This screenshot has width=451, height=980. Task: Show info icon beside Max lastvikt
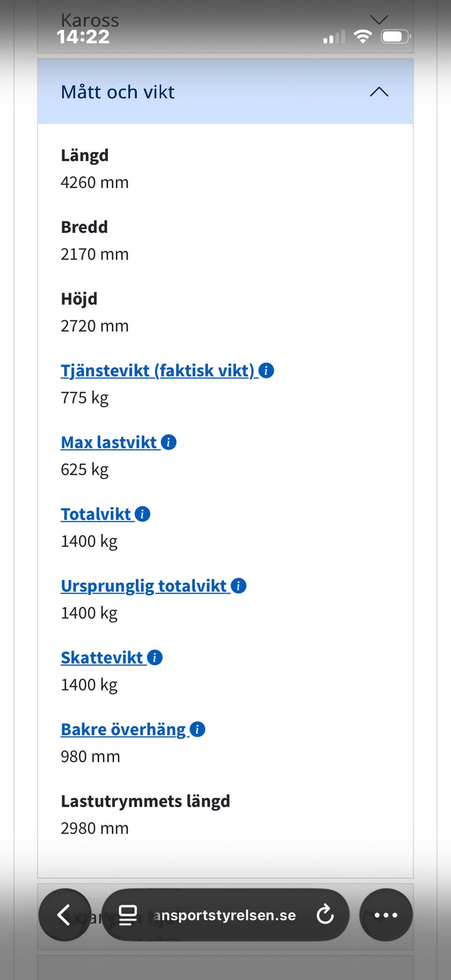tap(169, 442)
